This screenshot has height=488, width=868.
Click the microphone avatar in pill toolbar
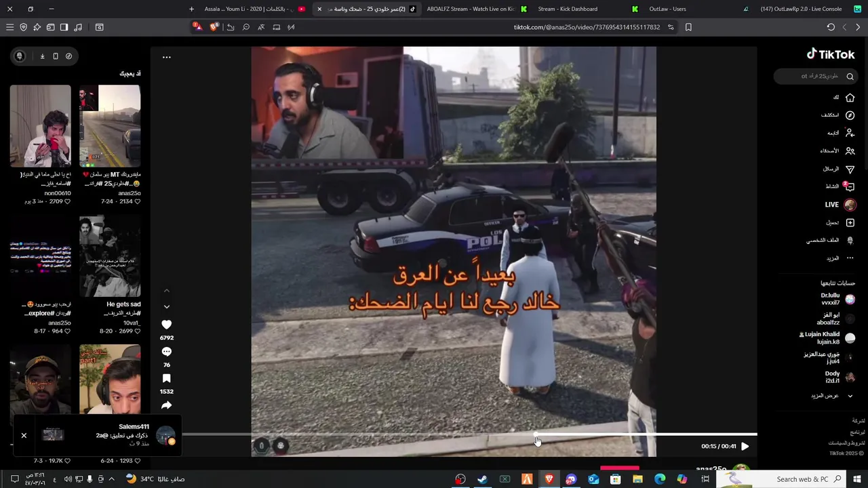click(20, 56)
